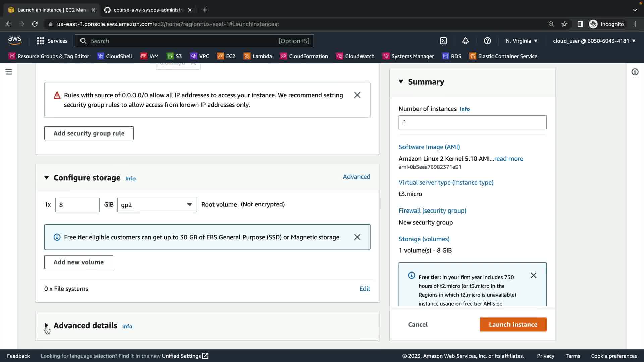Open the Lambda bookmark shortcut

[258, 56]
